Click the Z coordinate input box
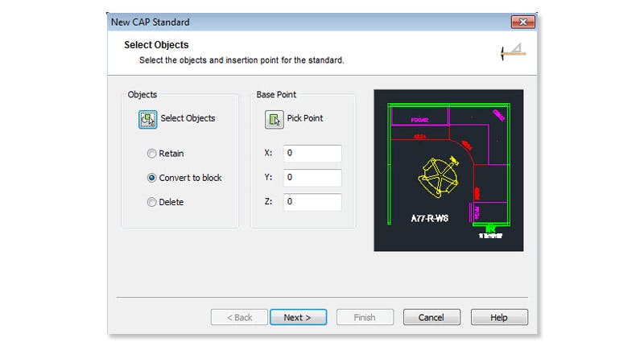This screenshot has height=346, width=644. click(312, 201)
